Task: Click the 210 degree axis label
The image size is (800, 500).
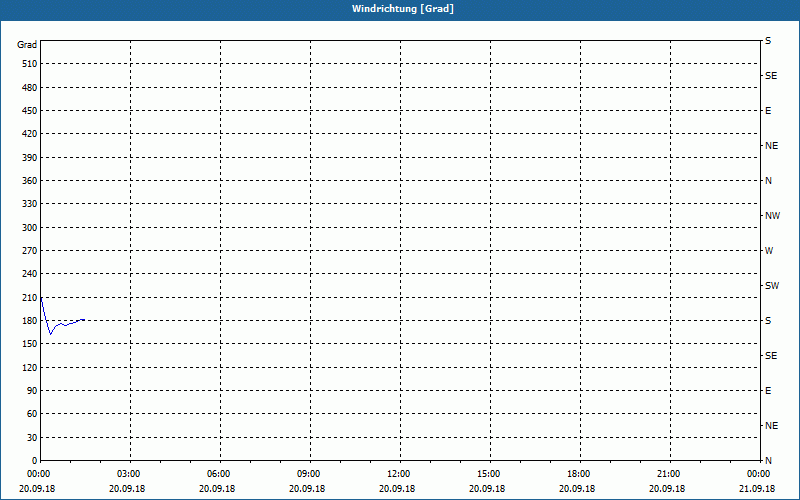Action: pyautogui.click(x=30, y=297)
